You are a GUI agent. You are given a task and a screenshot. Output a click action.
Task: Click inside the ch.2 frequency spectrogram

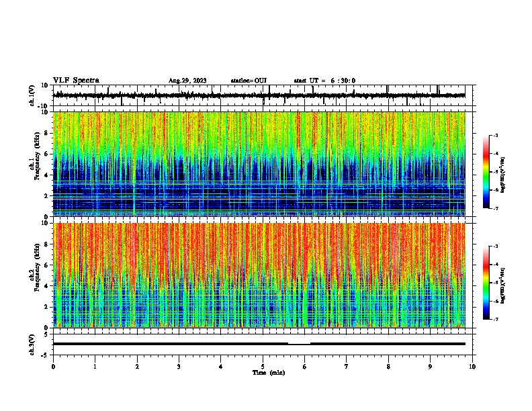[259, 275]
